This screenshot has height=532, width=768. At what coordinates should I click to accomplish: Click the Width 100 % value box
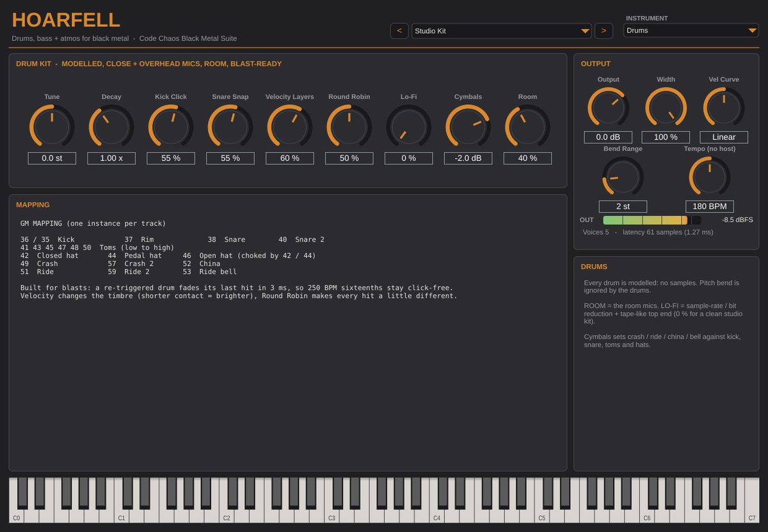666,137
